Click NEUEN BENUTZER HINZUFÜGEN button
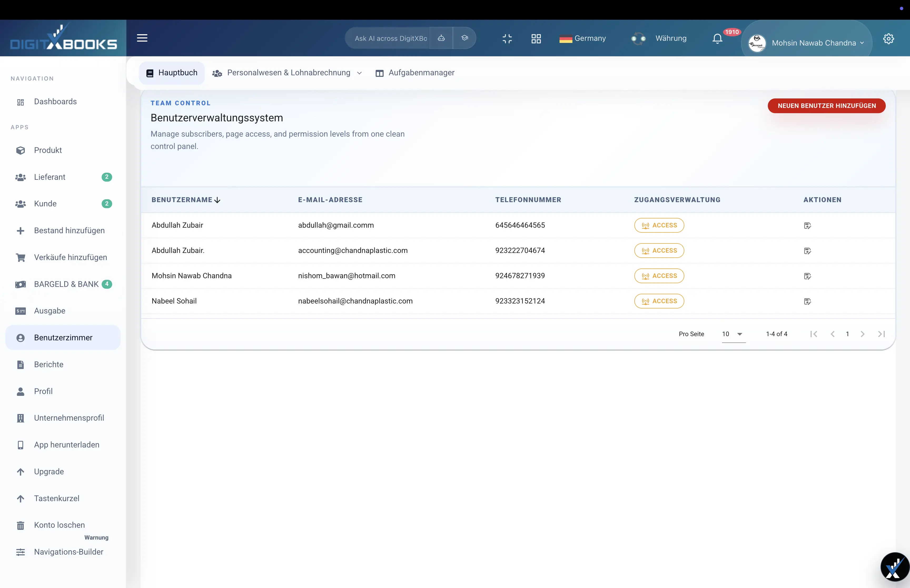Image resolution: width=910 pixels, height=588 pixels. click(x=826, y=106)
